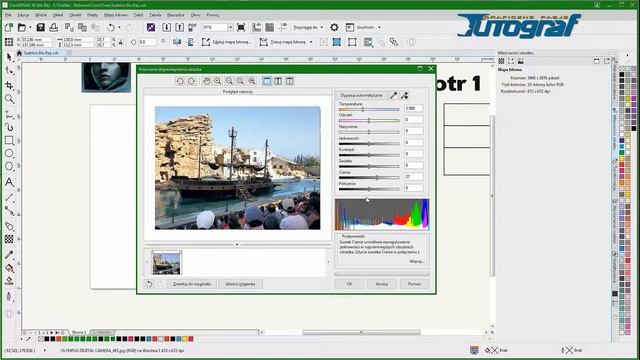Click the canvas horizontal scrollbar
This screenshot has width=640, height=360.
click(361, 333)
